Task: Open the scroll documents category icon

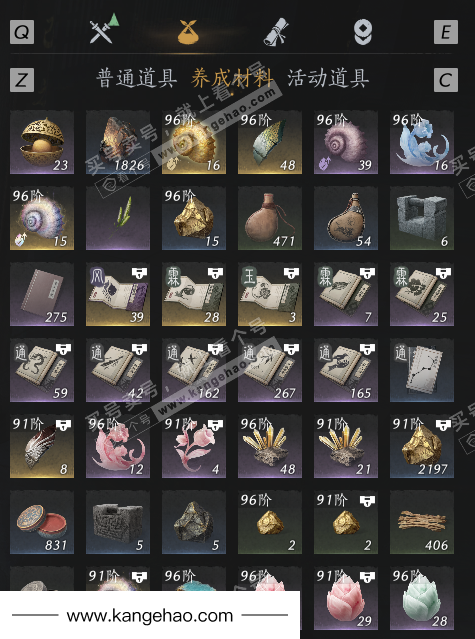Action: (276, 32)
